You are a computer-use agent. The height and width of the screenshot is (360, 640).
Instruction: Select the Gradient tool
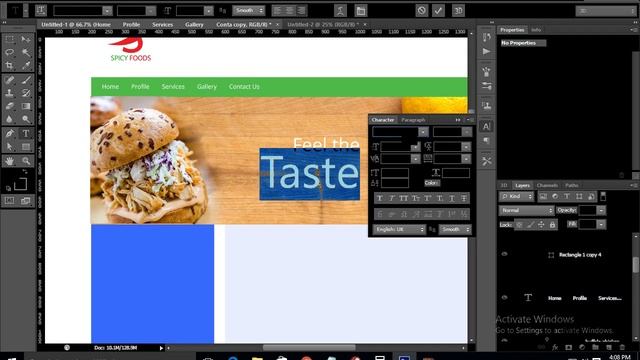coord(26,106)
